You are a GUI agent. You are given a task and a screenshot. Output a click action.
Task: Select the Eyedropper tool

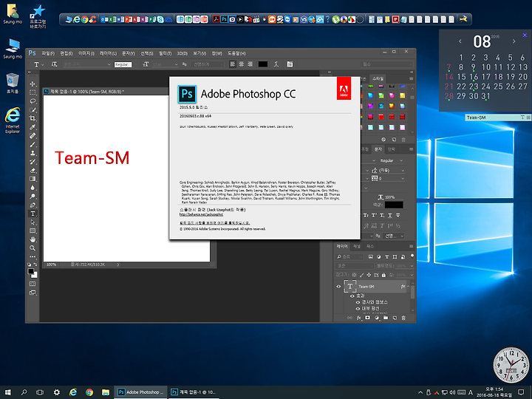click(x=33, y=127)
